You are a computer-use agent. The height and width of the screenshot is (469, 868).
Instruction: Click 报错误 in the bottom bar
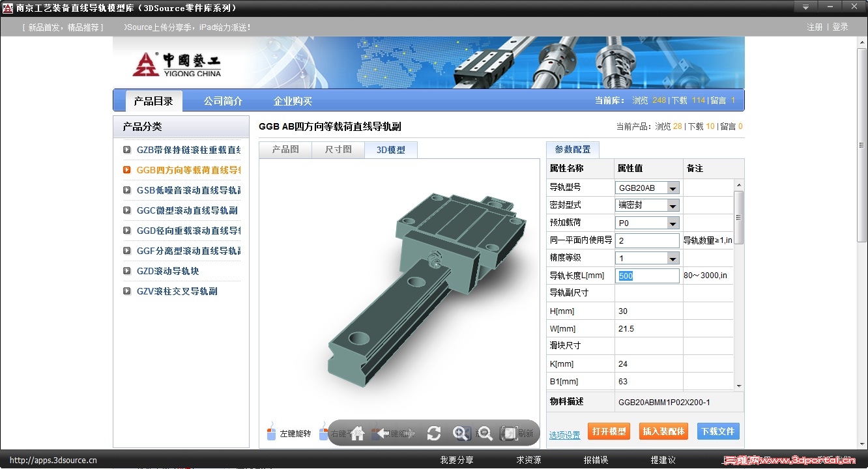coord(596,460)
